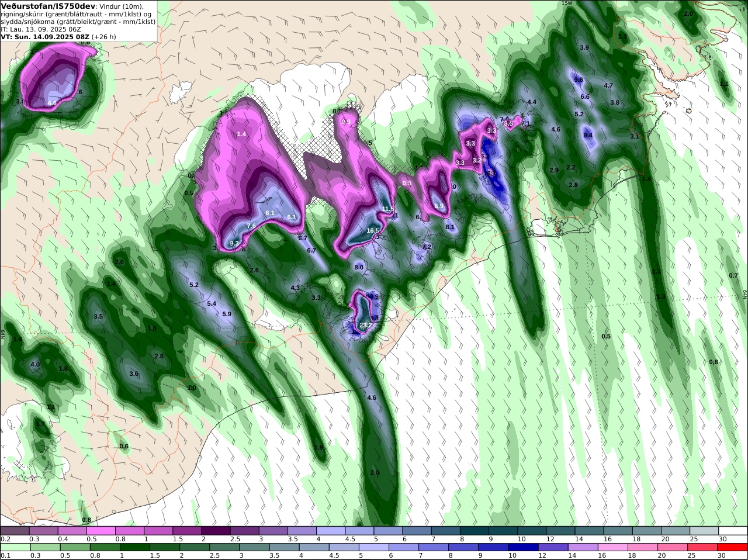Select the periwinkle snow swatch between 4.5 and 5
Viewport: 748px width, 560px height.
pyautogui.click(x=359, y=531)
